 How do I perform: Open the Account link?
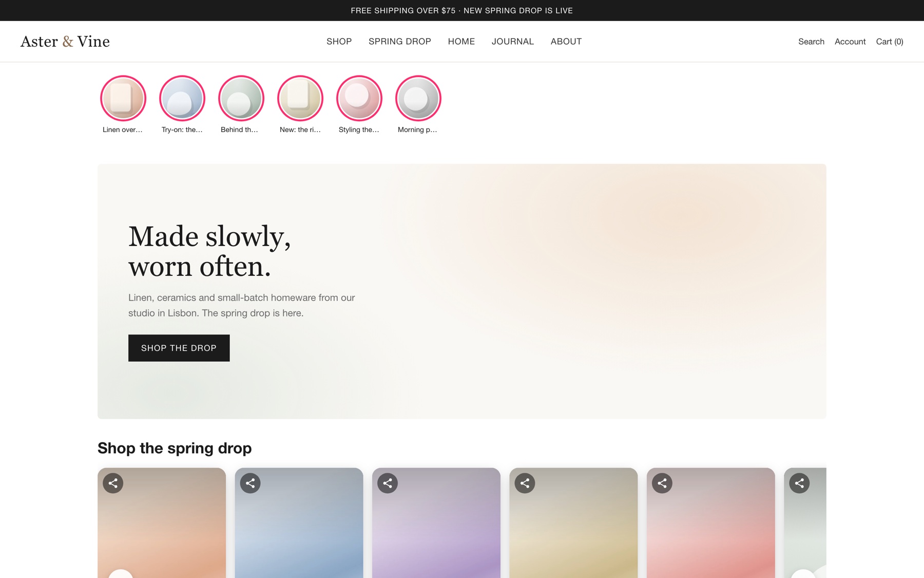pyautogui.click(x=850, y=42)
